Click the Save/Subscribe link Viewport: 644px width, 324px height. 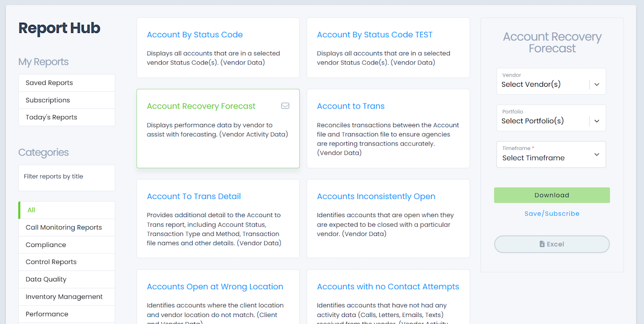552,214
